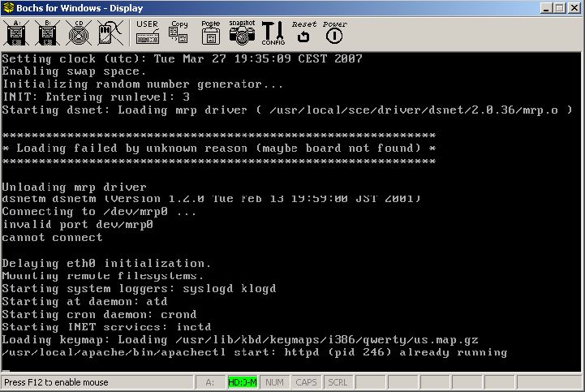Click 'invalid port dev/mrp0' line
The height and width of the screenshot is (392, 585).
pos(78,224)
